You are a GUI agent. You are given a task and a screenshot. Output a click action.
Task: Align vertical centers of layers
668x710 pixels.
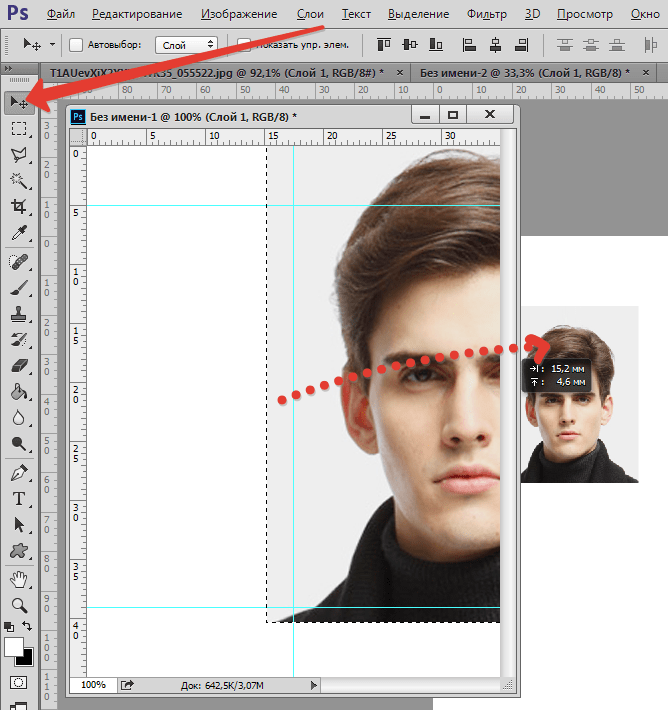pyautogui.click(x=410, y=44)
